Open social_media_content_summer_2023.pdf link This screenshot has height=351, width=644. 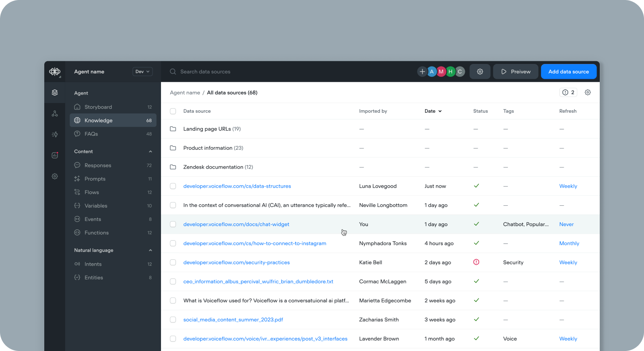(233, 320)
